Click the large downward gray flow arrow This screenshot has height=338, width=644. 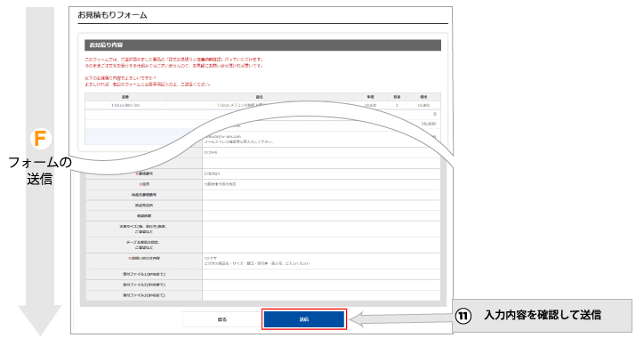click(40, 171)
